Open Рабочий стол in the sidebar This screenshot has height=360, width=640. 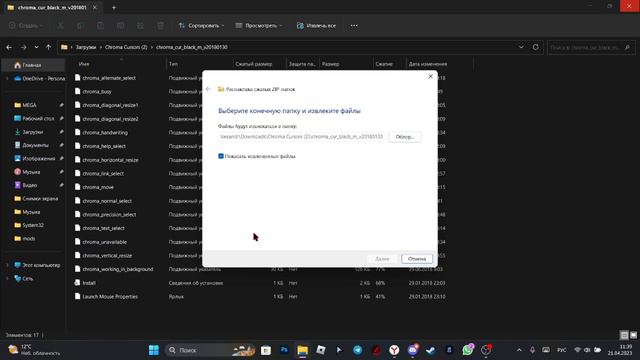(x=33, y=118)
